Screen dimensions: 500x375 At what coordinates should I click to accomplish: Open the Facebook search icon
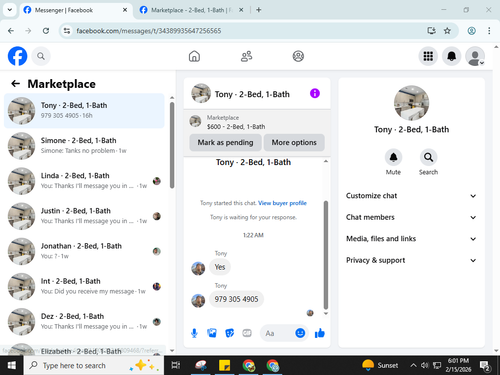click(41, 56)
